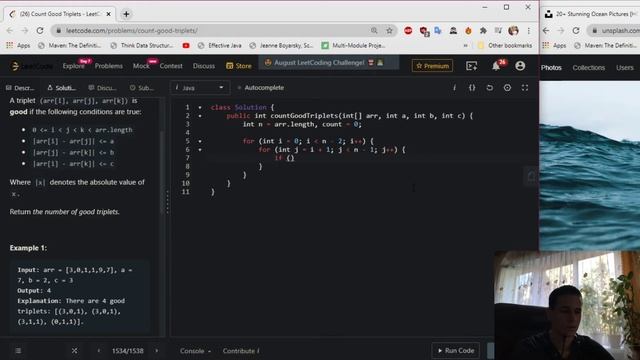Open the editor settings icon
Screen dimensions: 640x360
pyautogui.click(x=507, y=88)
